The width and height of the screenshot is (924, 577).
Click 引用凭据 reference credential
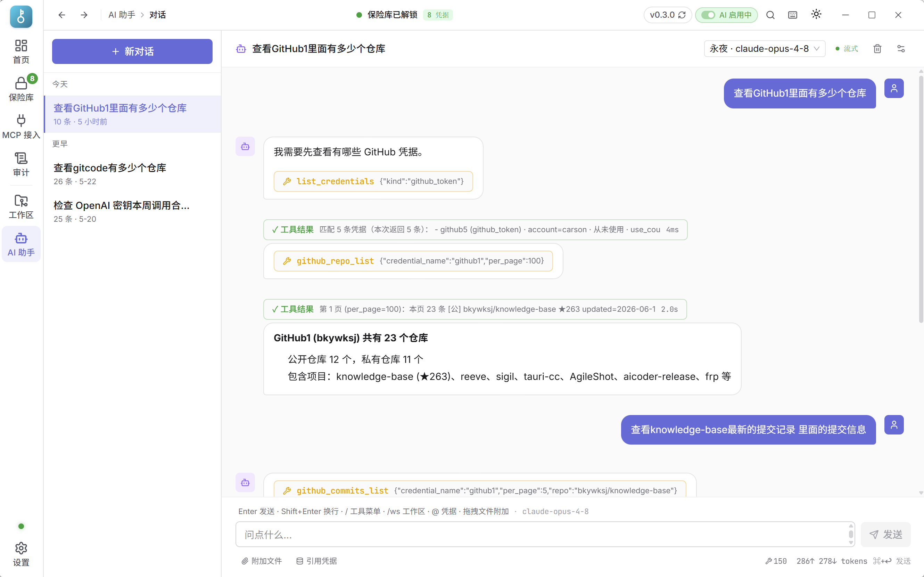click(316, 561)
